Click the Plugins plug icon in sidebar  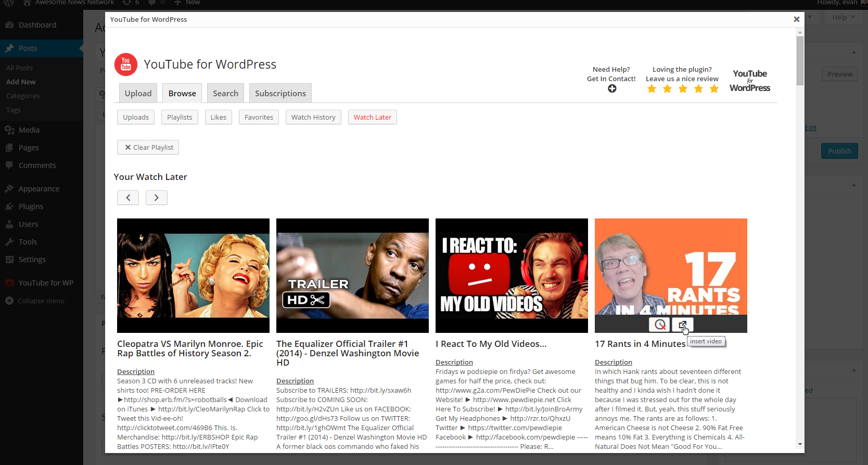click(9, 206)
